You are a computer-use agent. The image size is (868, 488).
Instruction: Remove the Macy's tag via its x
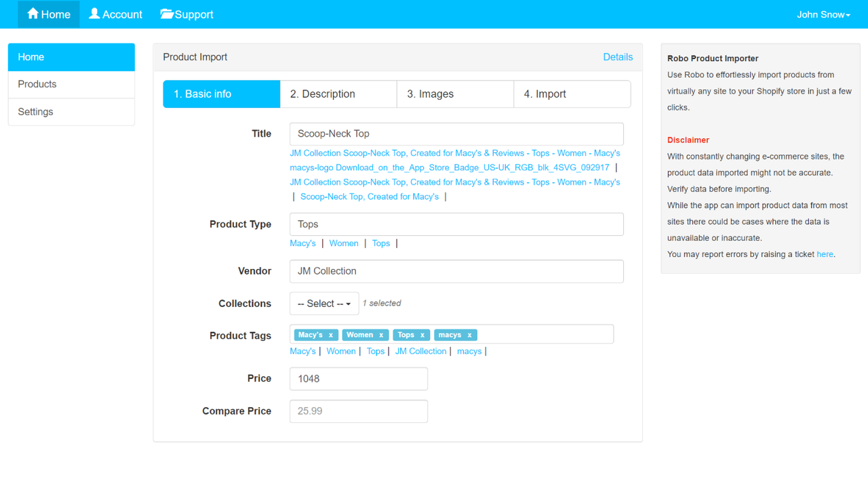pyautogui.click(x=331, y=335)
